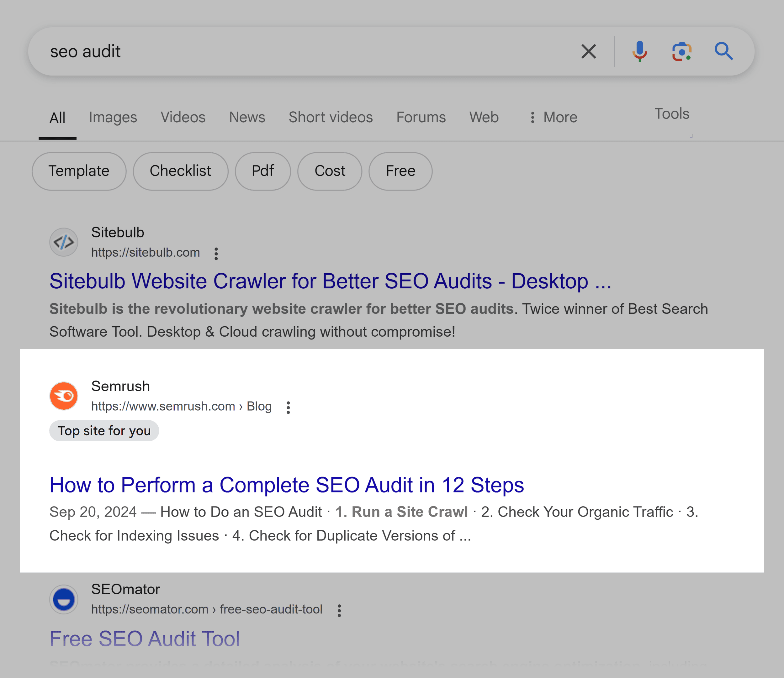784x678 pixels.
Task: Click the Semrush orange favicon
Action: tap(64, 396)
